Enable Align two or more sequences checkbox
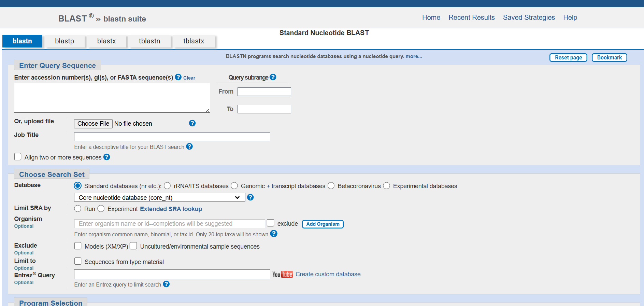The image size is (644, 306). pyautogui.click(x=18, y=157)
